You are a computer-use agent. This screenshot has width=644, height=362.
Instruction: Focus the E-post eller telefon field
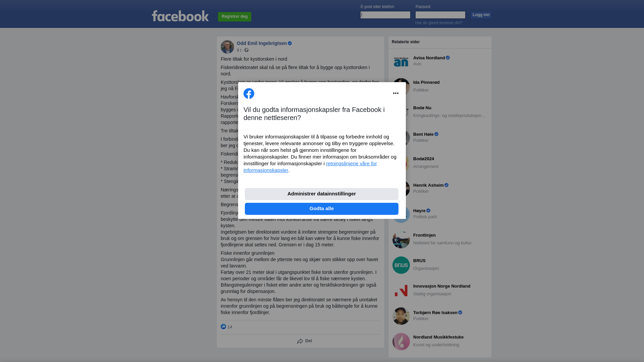click(x=385, y=15)
